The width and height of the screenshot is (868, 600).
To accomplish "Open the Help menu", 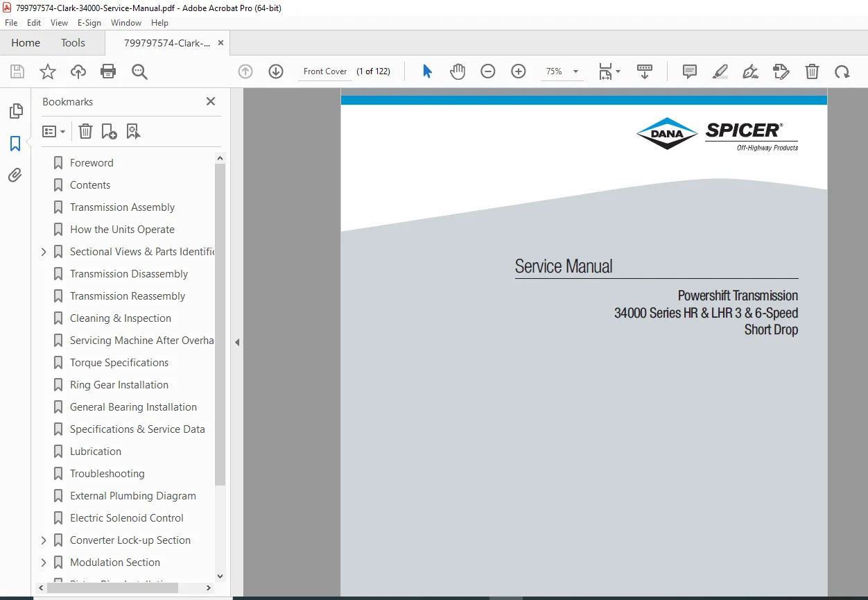I will pyautogui.click(x=159, y=23).
